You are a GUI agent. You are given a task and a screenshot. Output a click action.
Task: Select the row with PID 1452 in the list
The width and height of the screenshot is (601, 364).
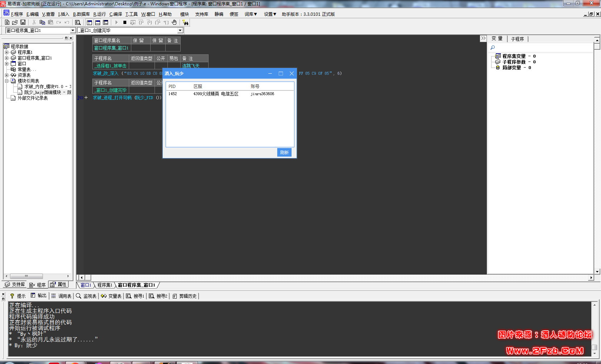tap(230, 94)
